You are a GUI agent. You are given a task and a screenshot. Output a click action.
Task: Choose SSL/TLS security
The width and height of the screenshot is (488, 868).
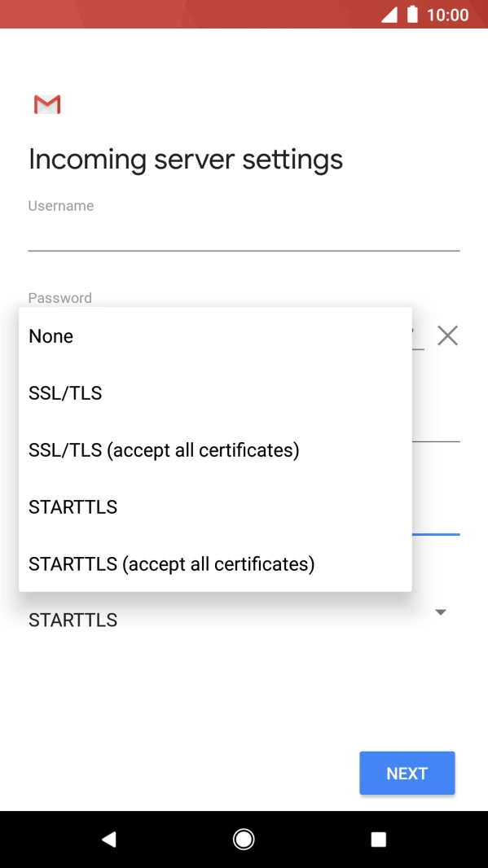(x=65, y=392)
